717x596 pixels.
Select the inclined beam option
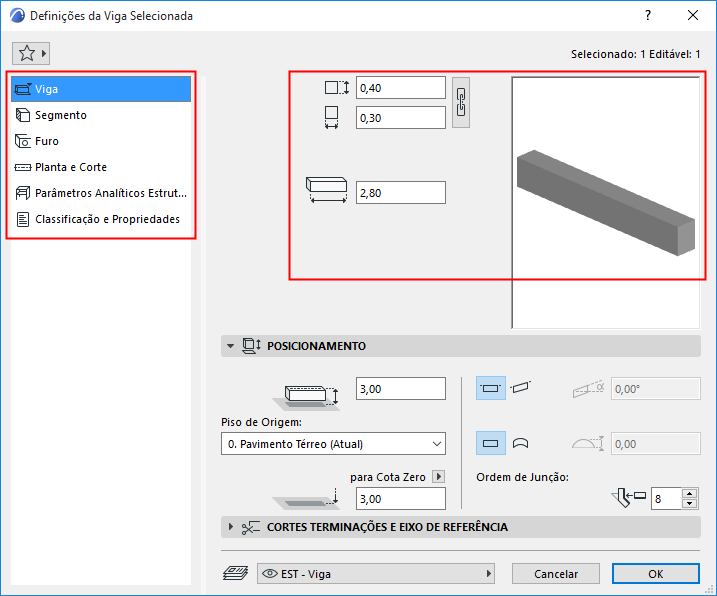coord(520,387)
